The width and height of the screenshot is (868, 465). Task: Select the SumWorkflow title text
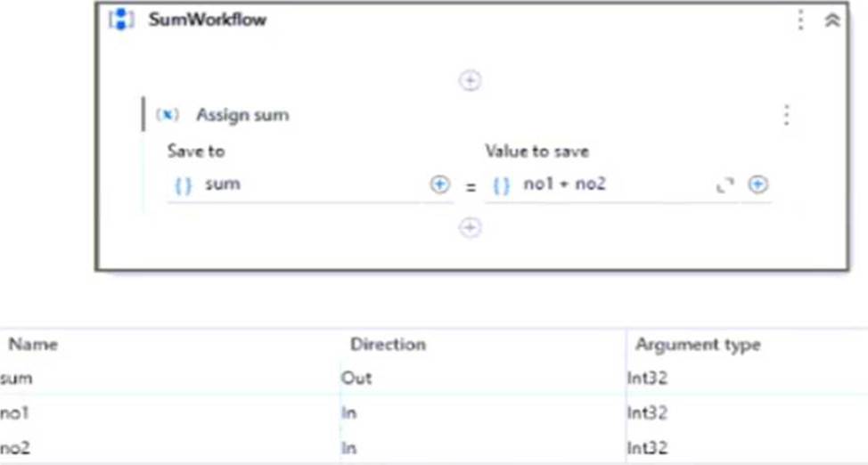click(207, 20)
